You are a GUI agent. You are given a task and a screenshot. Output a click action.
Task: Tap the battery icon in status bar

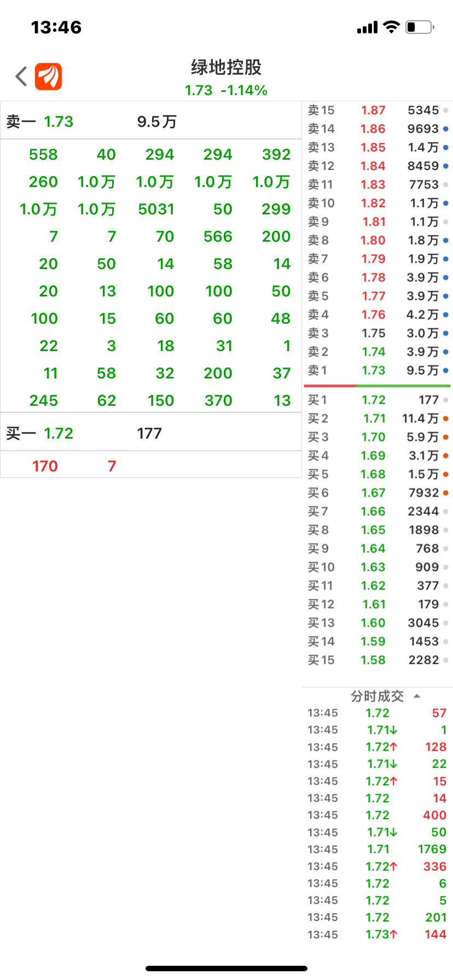420,27
